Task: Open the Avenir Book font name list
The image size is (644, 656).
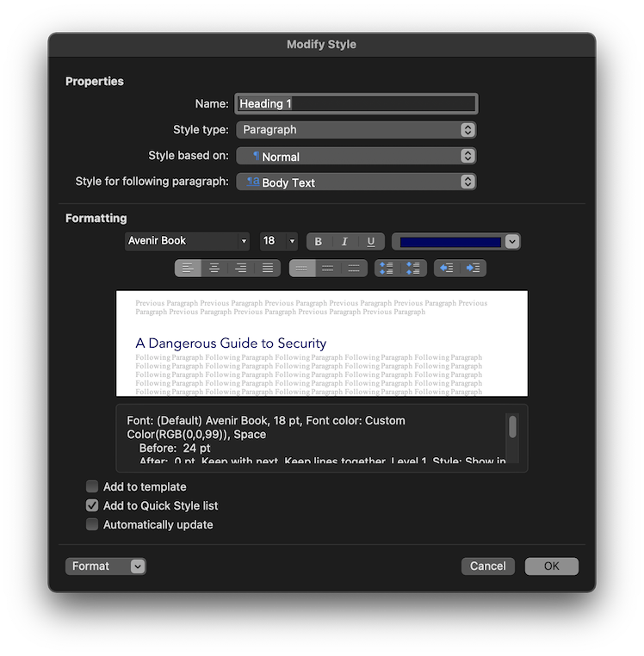Action: point(245,242)
